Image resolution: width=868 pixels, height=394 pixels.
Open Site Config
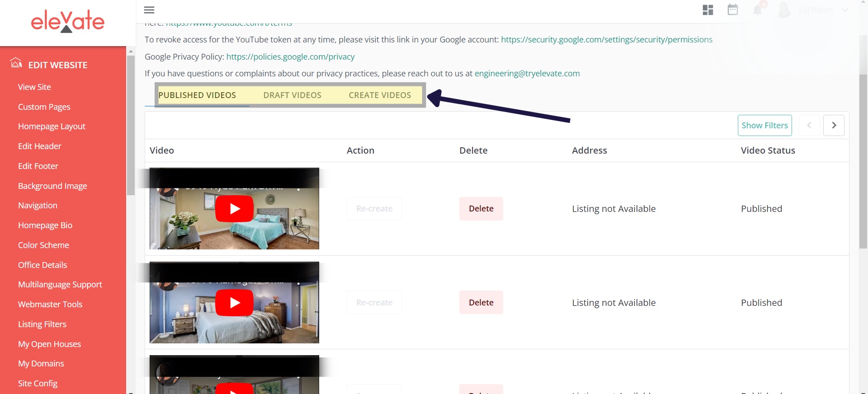[38, 384]
